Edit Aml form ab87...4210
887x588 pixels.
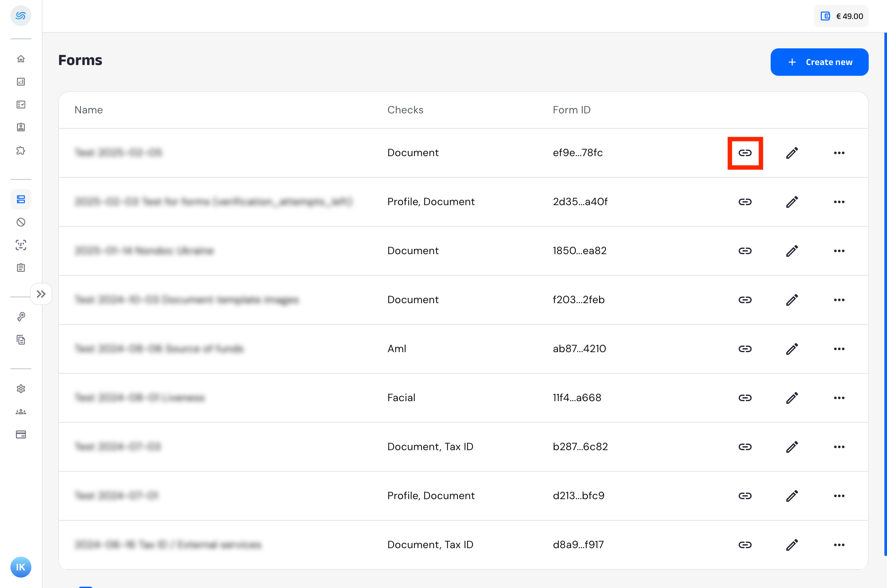click(792, 349)
